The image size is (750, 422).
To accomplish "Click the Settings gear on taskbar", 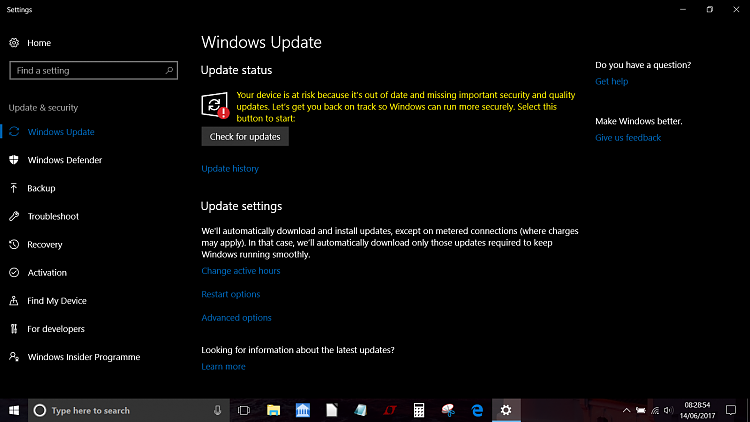I will coord(506,411).
